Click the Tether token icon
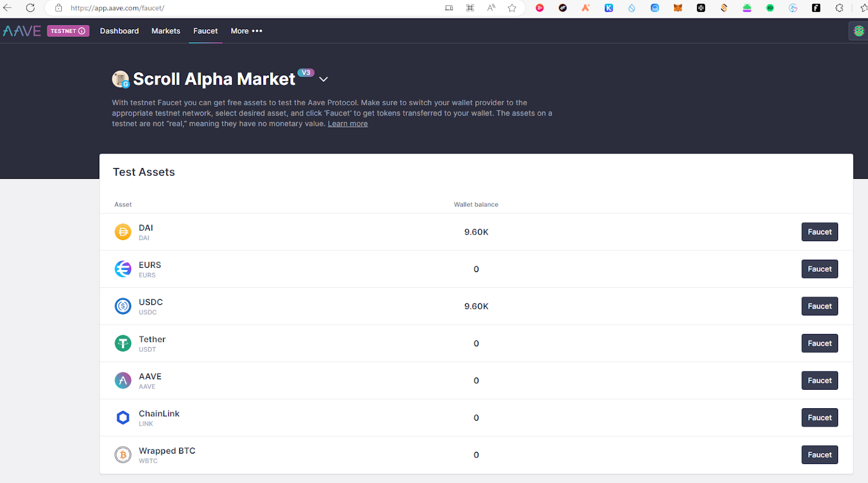The width and height of the screenshot is (868, 483). (123, 343)
